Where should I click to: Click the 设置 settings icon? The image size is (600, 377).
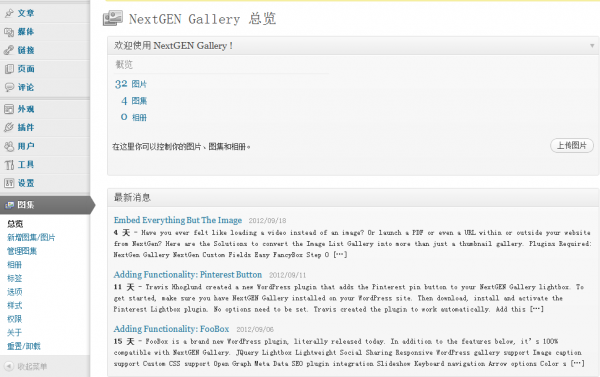(x=9, y=183)
